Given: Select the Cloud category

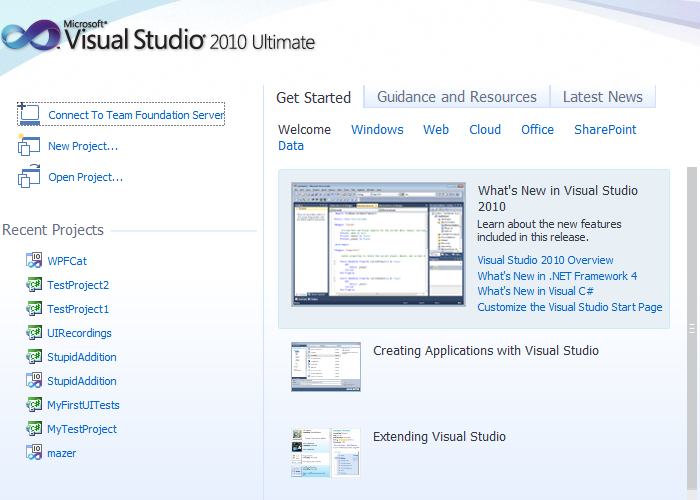Looking at the screenshot, I should point(485,129).
